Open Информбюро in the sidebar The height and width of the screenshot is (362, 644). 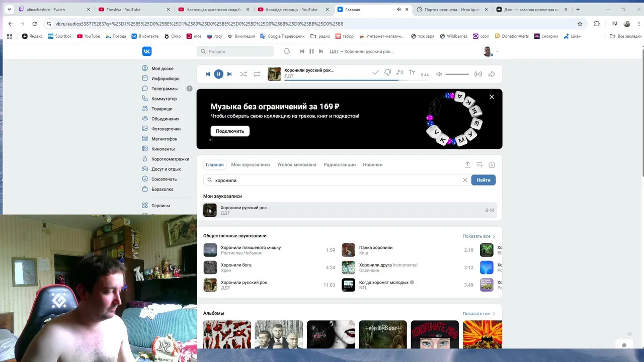[x=166, y=78]
